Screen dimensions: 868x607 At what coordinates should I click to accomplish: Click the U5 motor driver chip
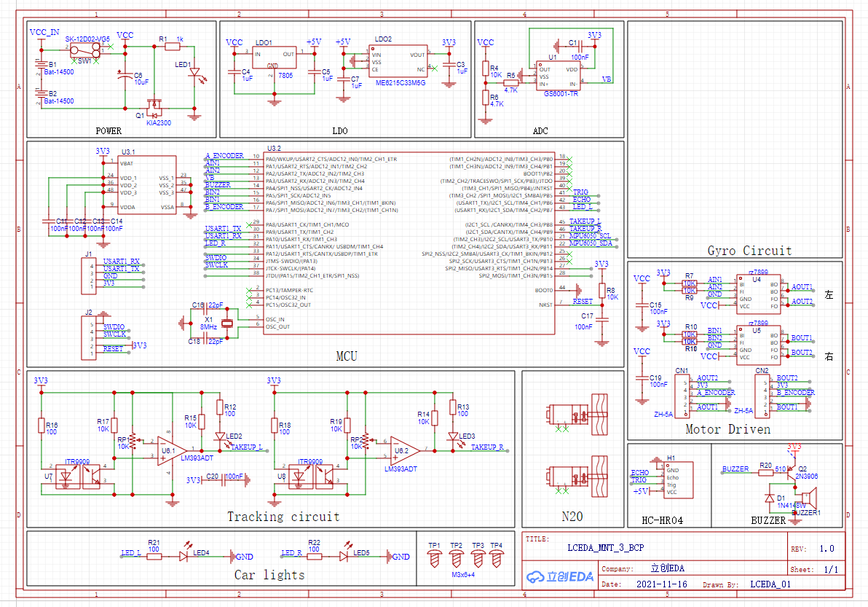[x=758, y=344]
